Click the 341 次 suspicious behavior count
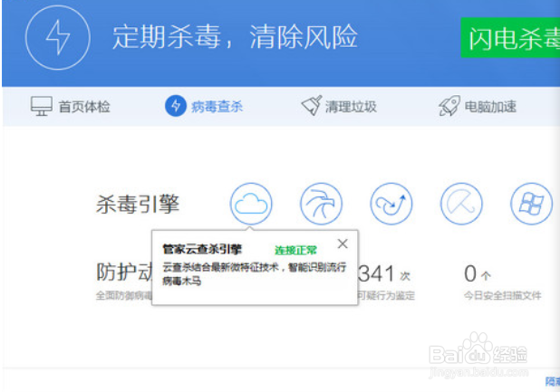Image resolution: width=560 pixels, height=392 pixels. click(x=384, y=274)
